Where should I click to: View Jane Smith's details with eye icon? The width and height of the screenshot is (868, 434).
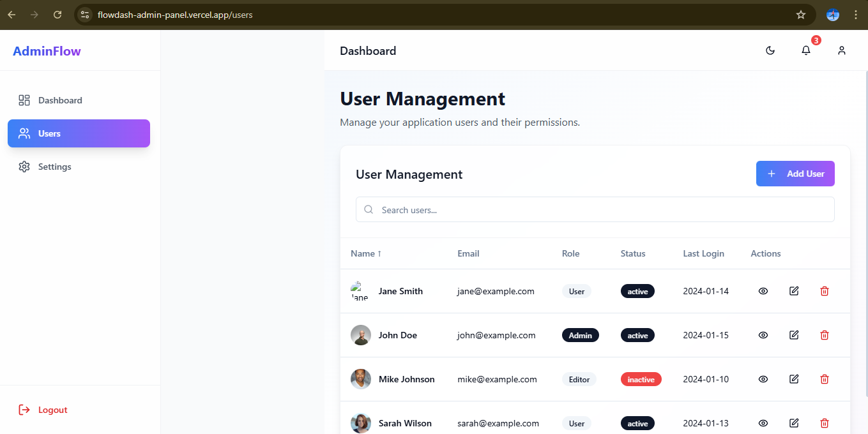[763, 291]
